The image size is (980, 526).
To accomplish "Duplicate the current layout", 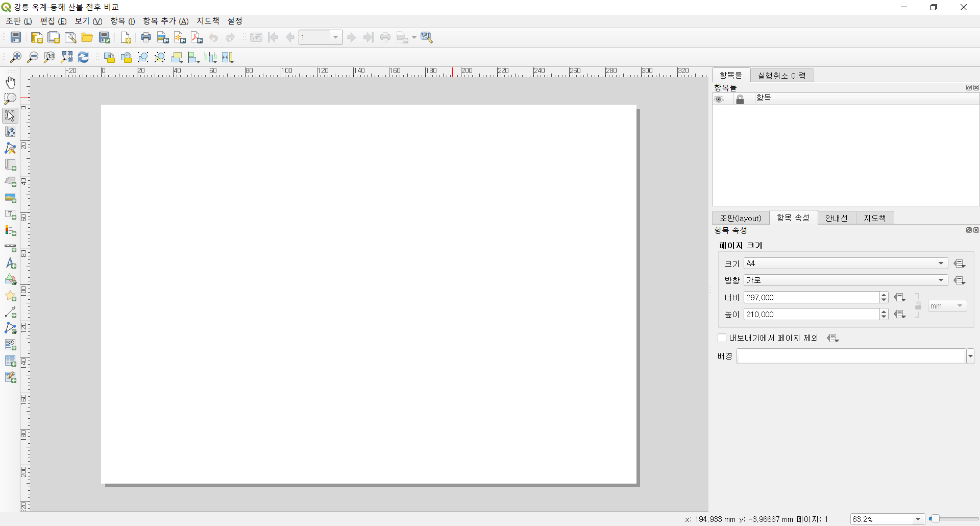I will (x=54, y=37).
